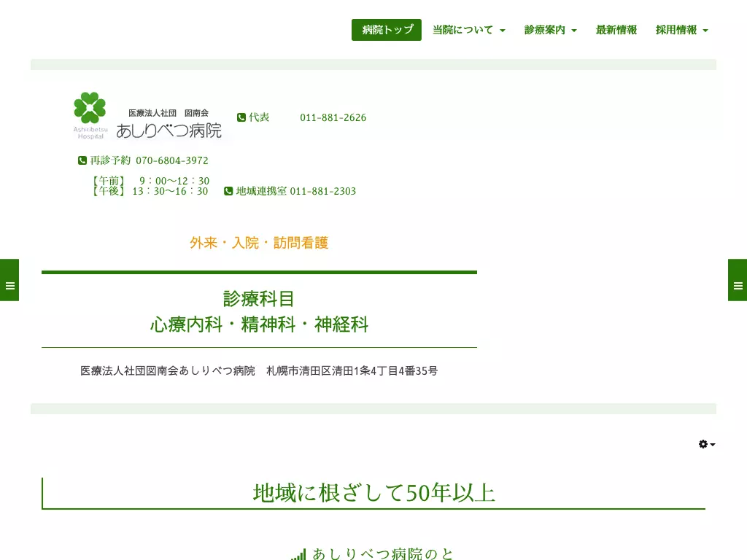Expand the 採用情報 dropdown menu
The image size is (747, 560).
click(x=681, y=30)
